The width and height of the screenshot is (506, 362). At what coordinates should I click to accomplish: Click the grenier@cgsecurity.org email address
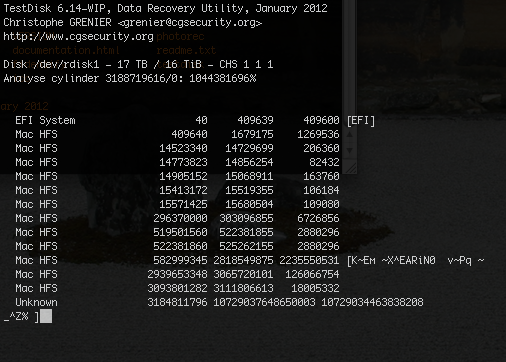pyautogui.click(x=190, y=23)
